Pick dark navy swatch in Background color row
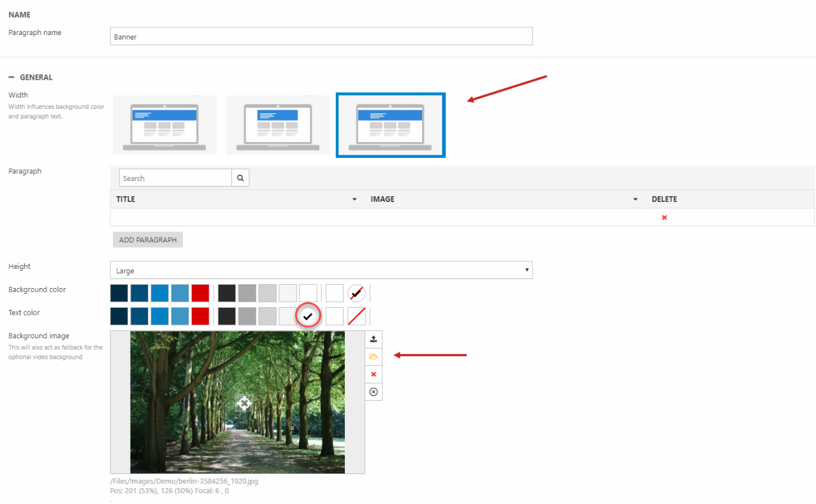The width and height of the screenshot is (816, 504). click(x=119, y=293)
